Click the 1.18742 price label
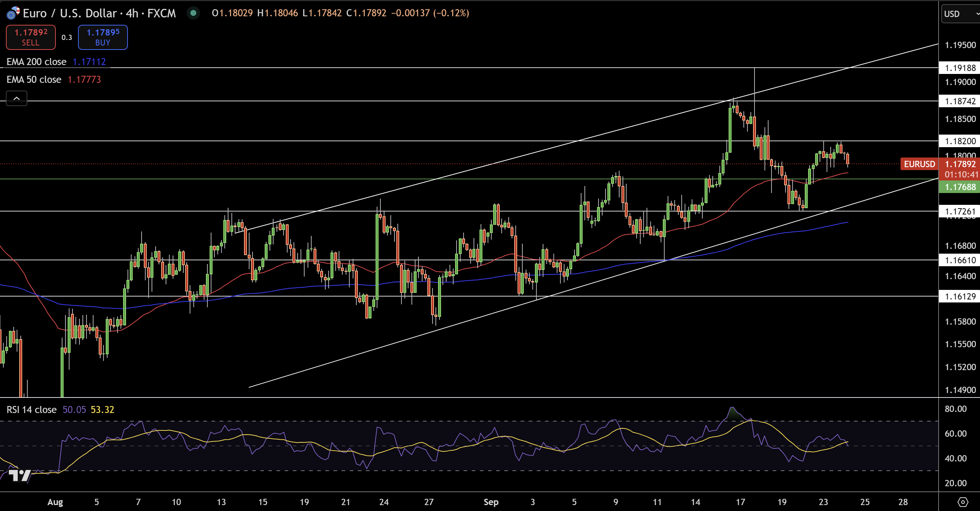The width and height of the screenshot is (980, 511). [x=960, y=101]
